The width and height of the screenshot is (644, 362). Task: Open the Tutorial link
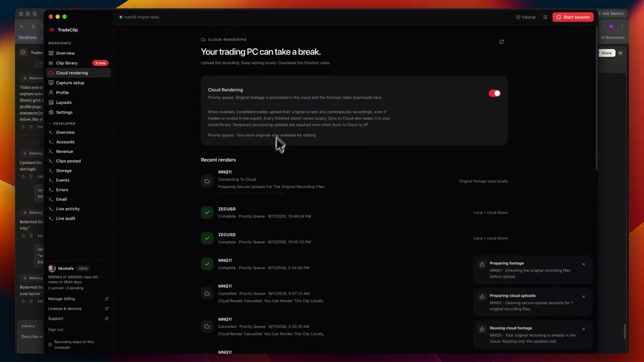tap(526, 17)
